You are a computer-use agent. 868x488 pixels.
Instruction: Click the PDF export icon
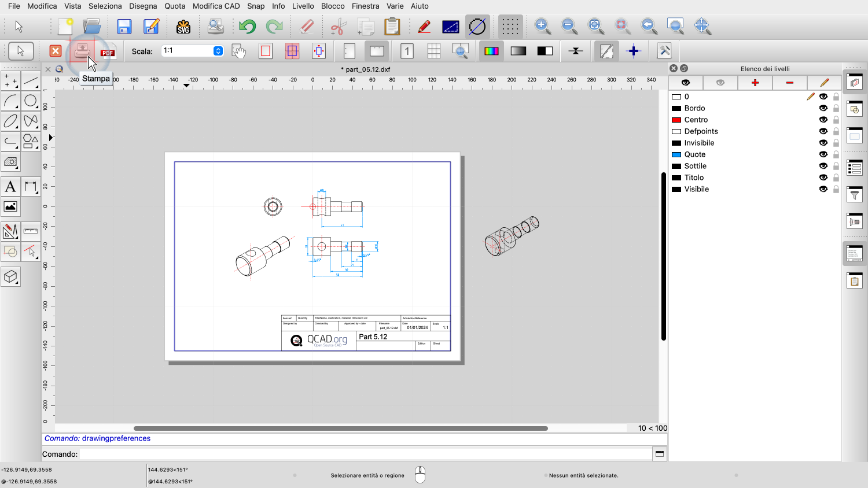(108, 51)
